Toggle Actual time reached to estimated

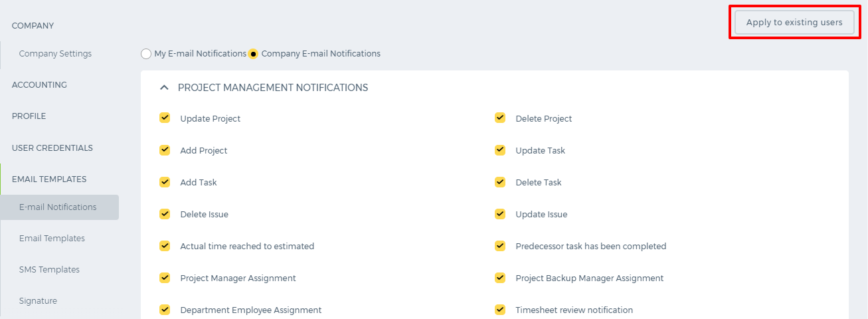165,246
